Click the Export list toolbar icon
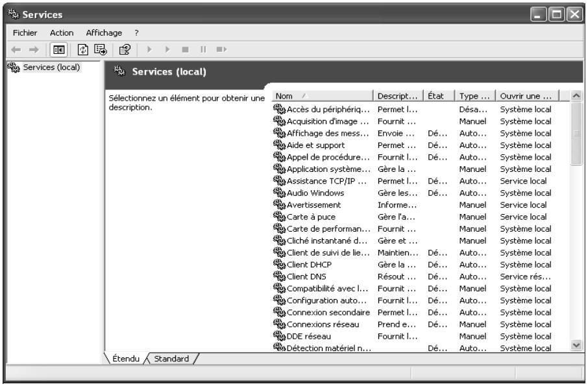588x386 pixels. [x=101, y=49]
